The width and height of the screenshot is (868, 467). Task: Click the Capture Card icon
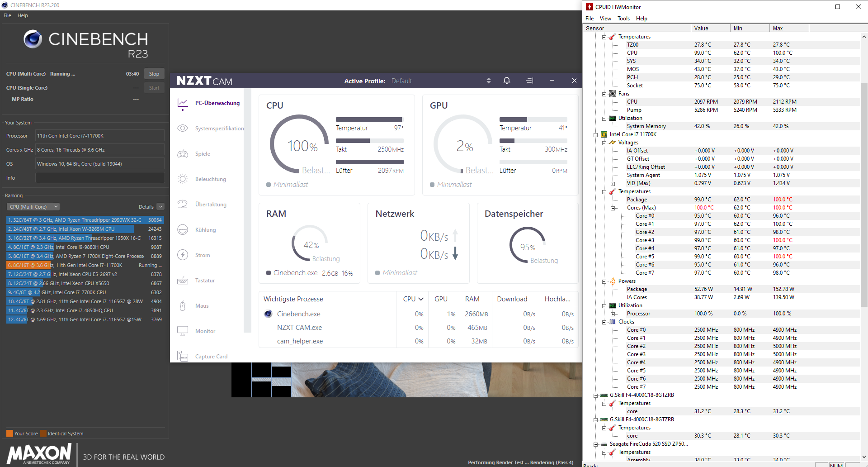pos(183,357)
